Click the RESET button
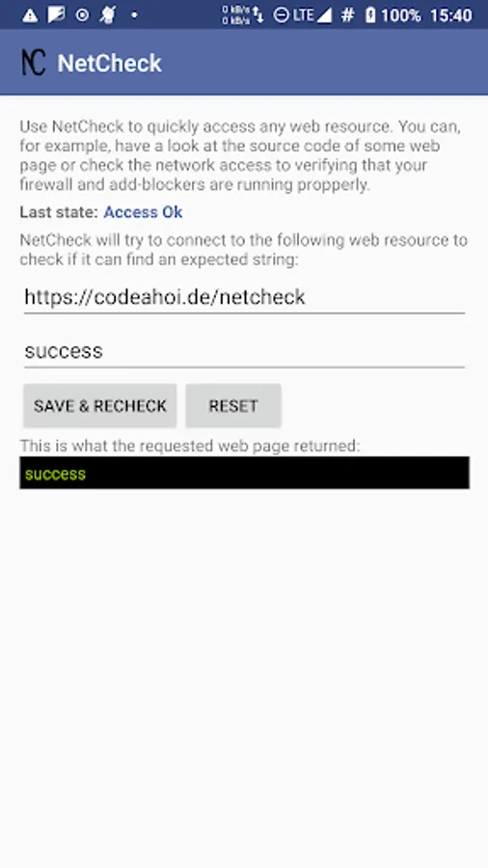Viewport: 488px width, 868px height. click(233, 406)
